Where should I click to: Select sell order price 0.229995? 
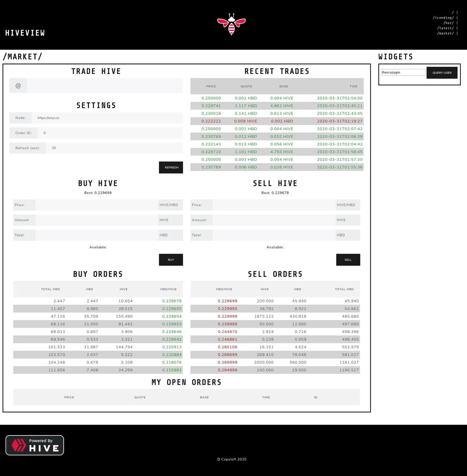click(227, 309)
